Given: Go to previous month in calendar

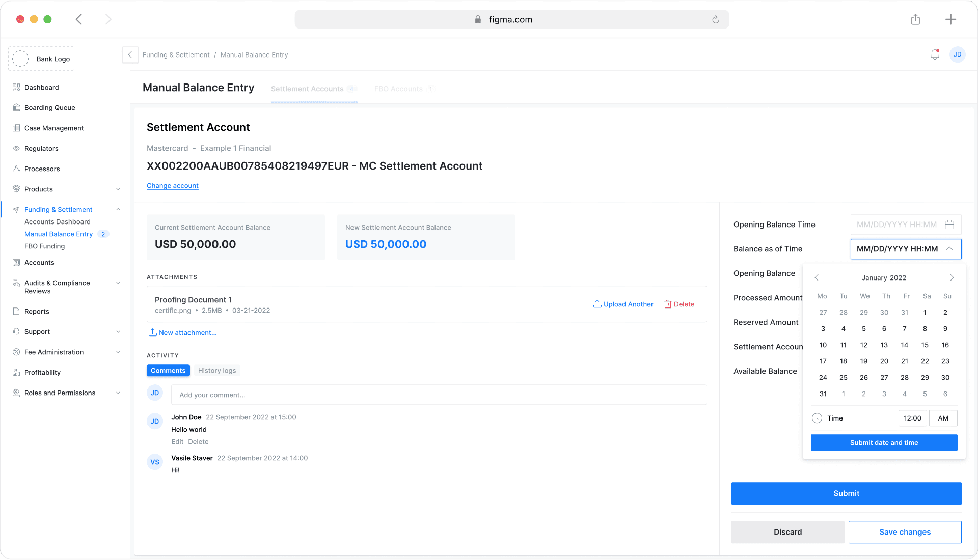Looking at the screenshot, I should click(x=817, y=277).
